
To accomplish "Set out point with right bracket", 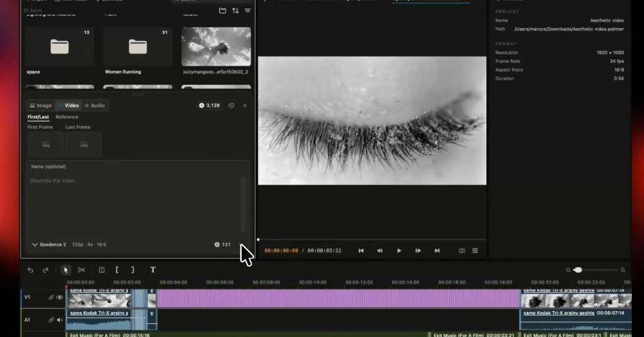I will point(132,270).
